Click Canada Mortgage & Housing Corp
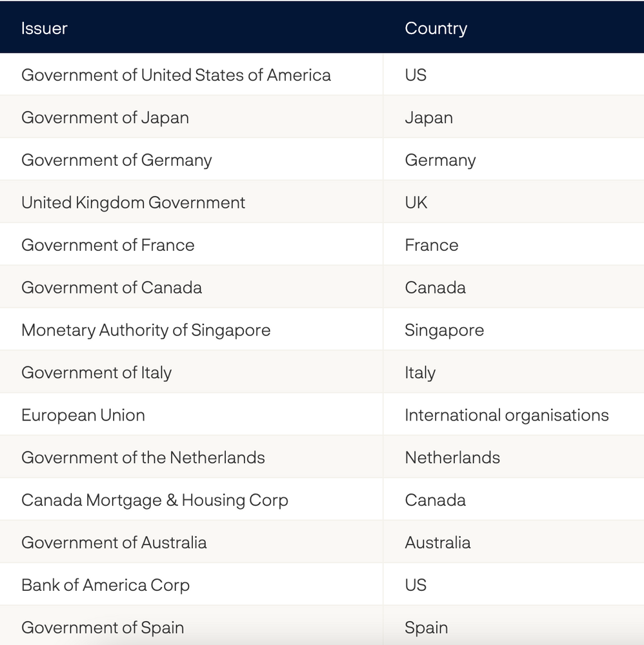The image size is (644, 645). (x=154, y=501)
